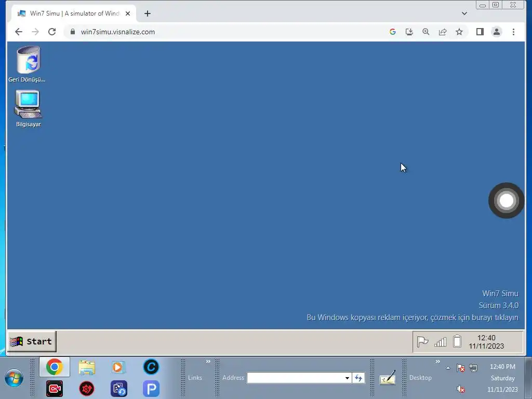The width and height of the screenshot is (532, 399).
Task: Switch to Chrome in the taskbar
Action: [54, 367]
